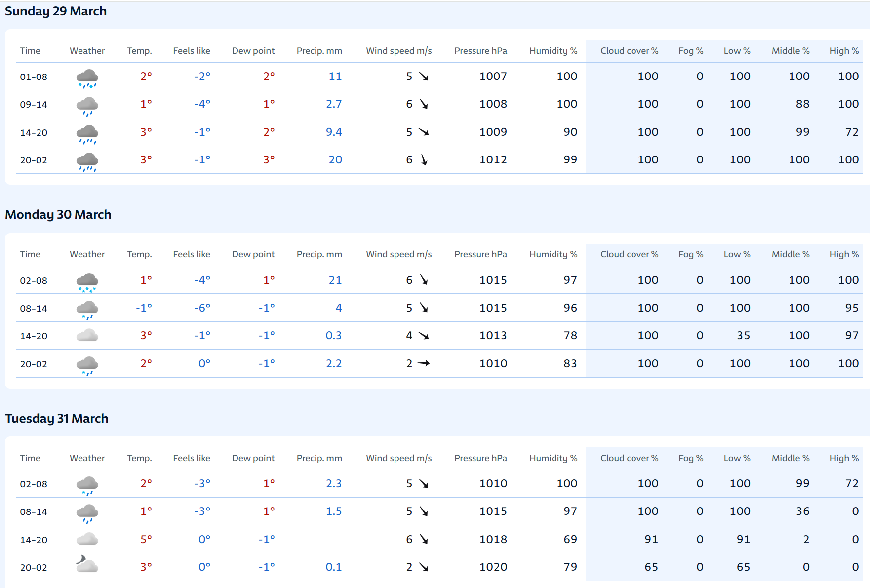Select Monday 02-08 snow weather icon

87,281
